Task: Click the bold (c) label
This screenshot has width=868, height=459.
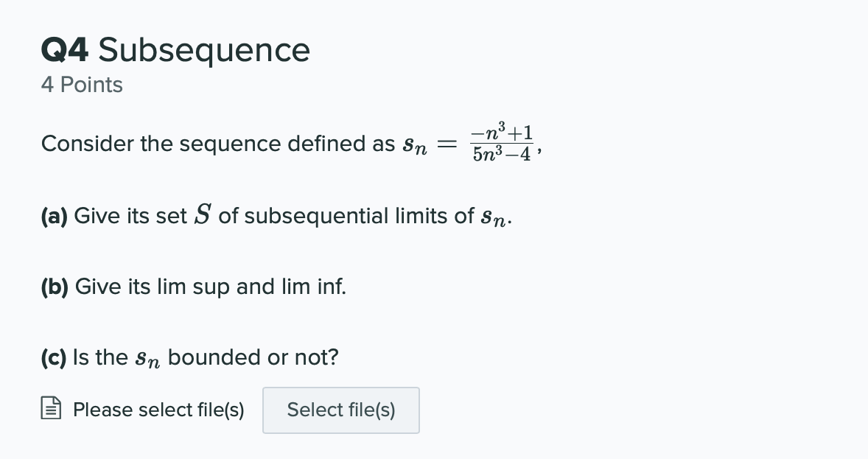Action: pyautogui.click(x=54, y=357)
